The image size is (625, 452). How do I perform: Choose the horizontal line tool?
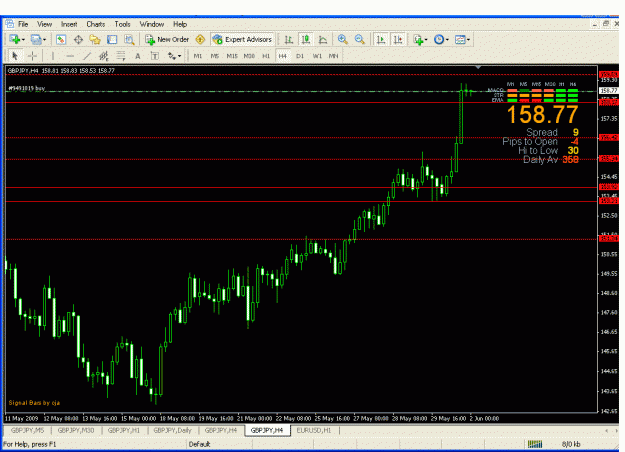[x=70, y=56]
